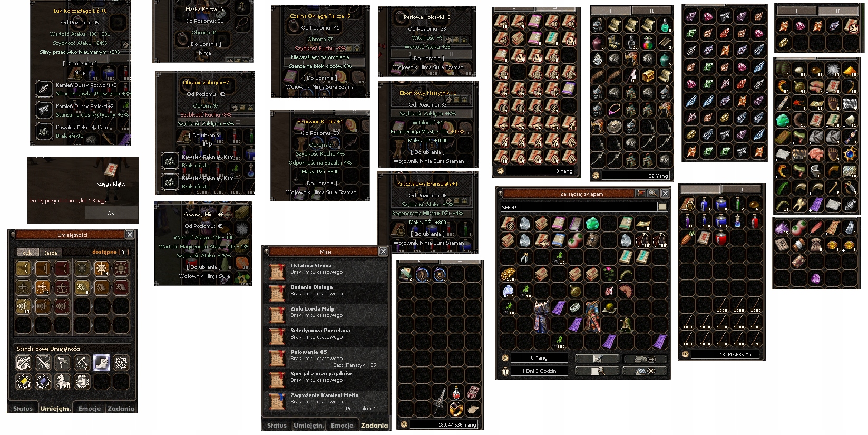The width and height of the screenshot is (868, 435).
Task: Open the Status tab in Umiejętności window
Action: click(23, 409)
